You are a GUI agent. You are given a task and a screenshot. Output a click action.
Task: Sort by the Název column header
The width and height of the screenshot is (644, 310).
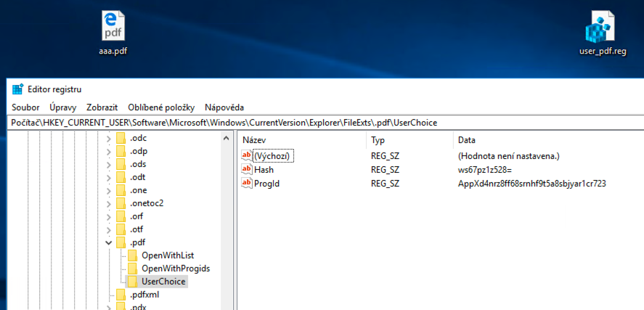coord(302,140)
